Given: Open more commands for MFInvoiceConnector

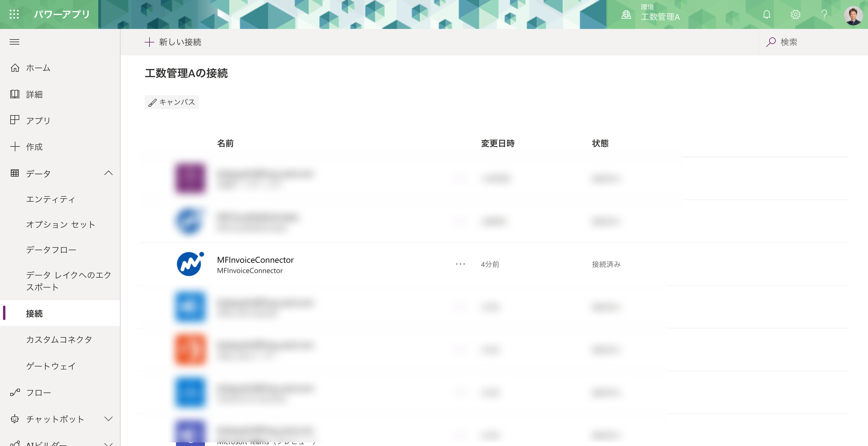Looking at the screenshot, I should pos(460,264).
